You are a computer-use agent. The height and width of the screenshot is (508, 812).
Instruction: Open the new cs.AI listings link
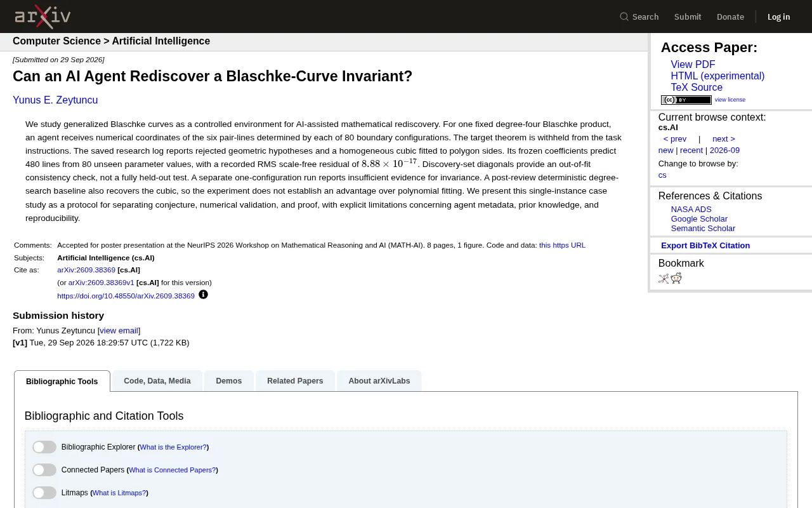[x=666, y=150]
